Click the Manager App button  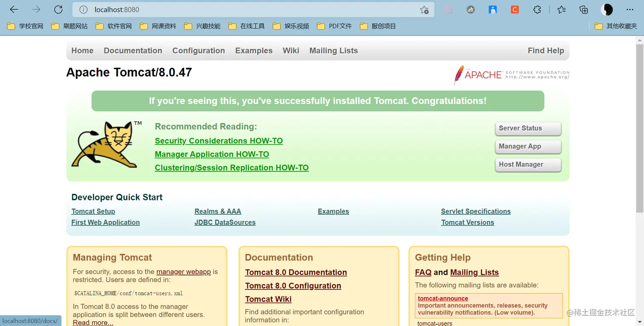pyautogui.click(x=528, y=147)
